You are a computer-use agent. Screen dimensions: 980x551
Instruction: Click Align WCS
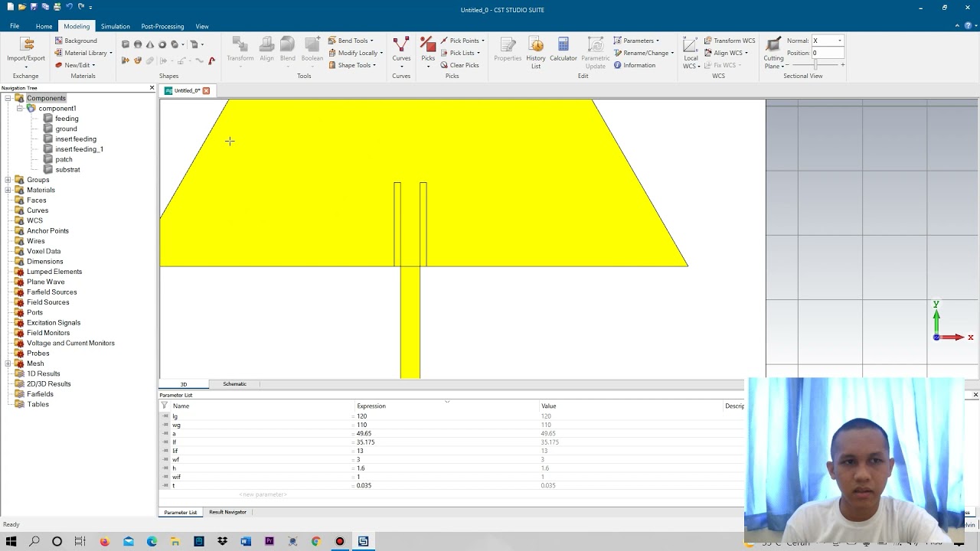pos(725,53)
